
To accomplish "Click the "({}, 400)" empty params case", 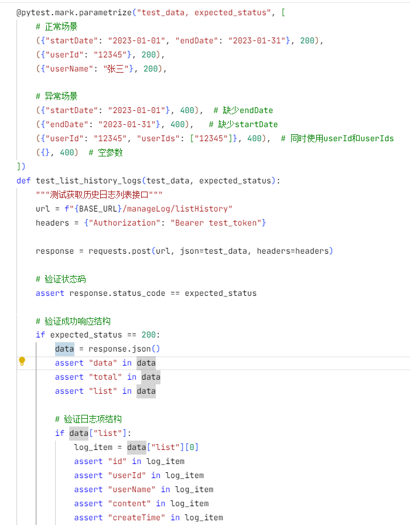I will click(x=57, y=153).
